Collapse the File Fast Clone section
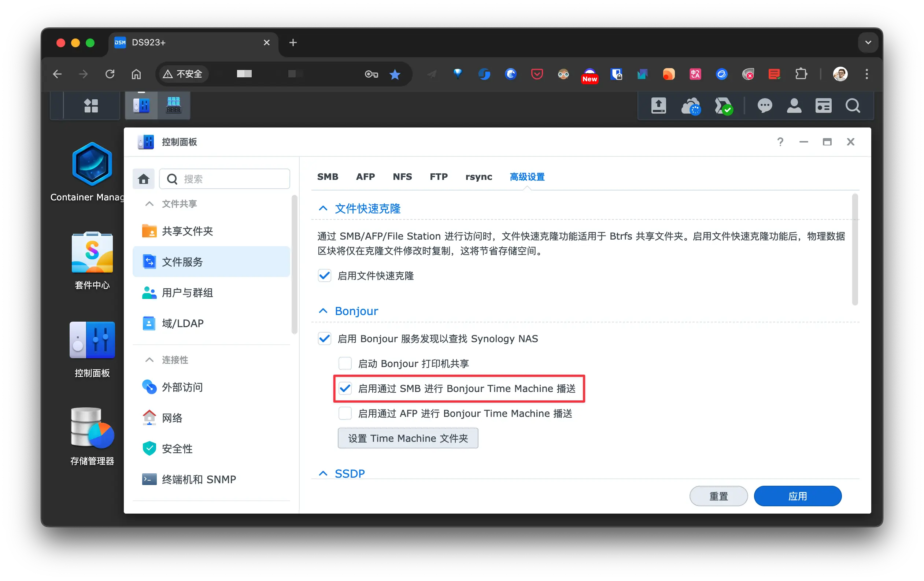Screen dimensions: 924x581 (x=323, y=208)
